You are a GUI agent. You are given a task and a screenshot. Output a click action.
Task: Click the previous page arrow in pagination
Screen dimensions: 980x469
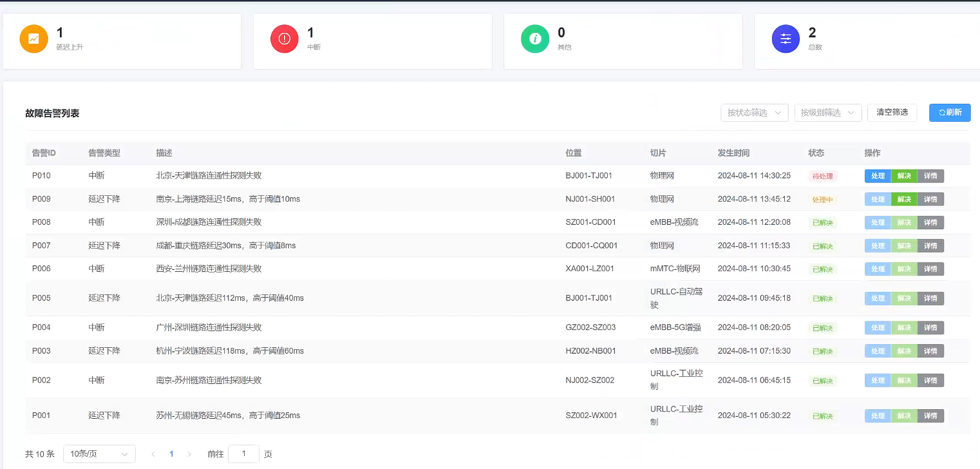(x=153, y=454)
